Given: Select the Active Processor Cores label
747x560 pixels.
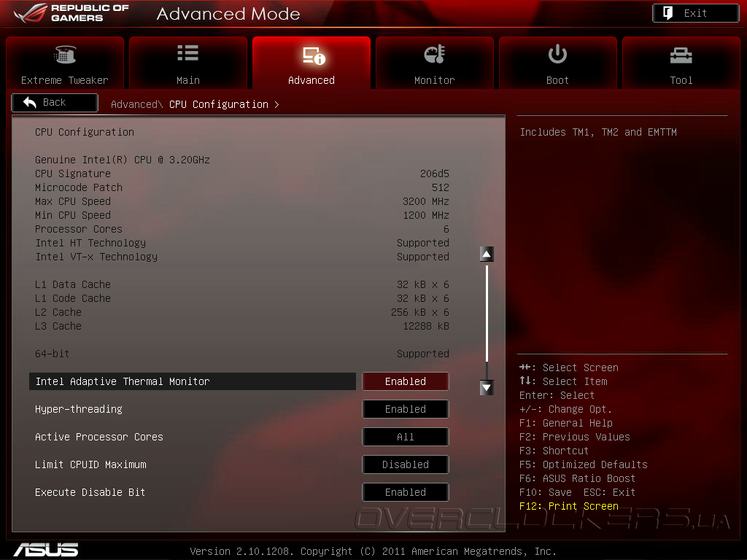Looking at the screenshot, I should pos(99,437).
